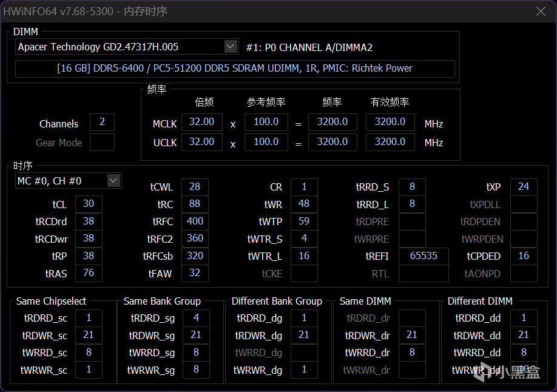Select the tXP value 24
The height and width of the screenshot is (392, 557).
click(x=523, y=186)
